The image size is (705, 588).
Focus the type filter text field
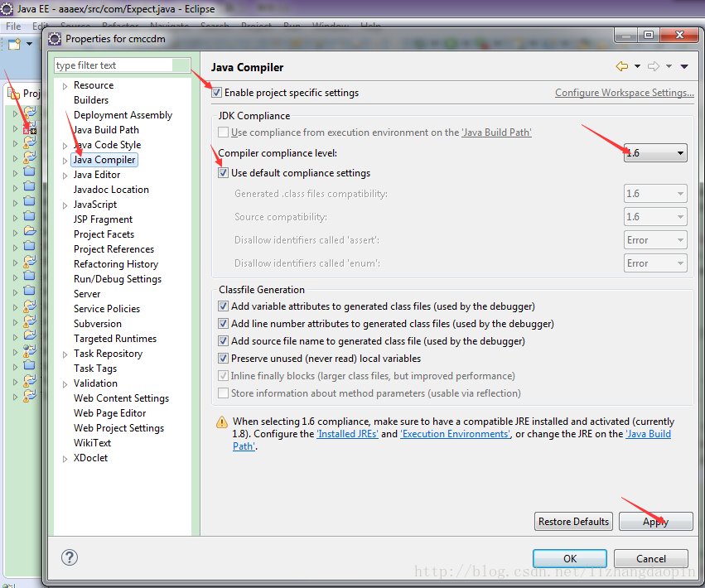123,65
